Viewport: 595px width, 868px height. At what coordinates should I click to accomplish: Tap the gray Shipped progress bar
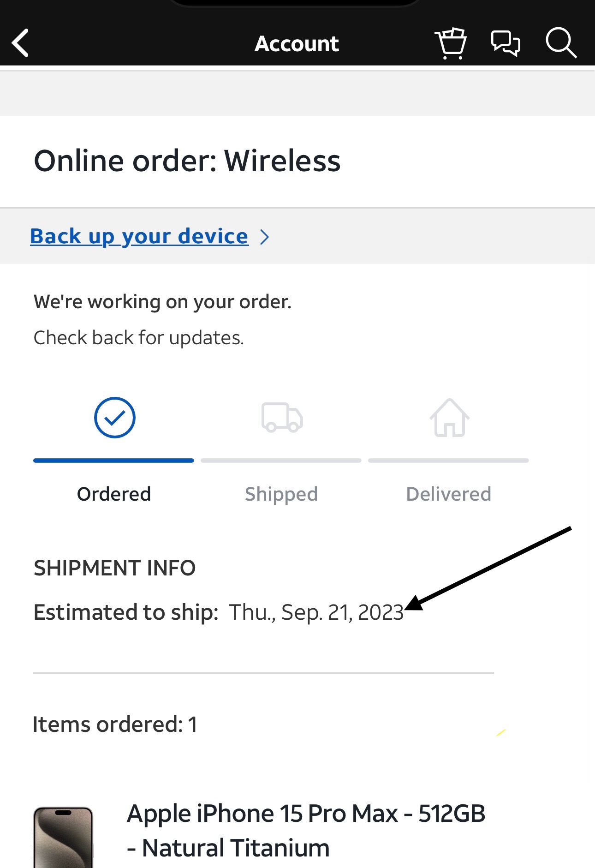281,461
